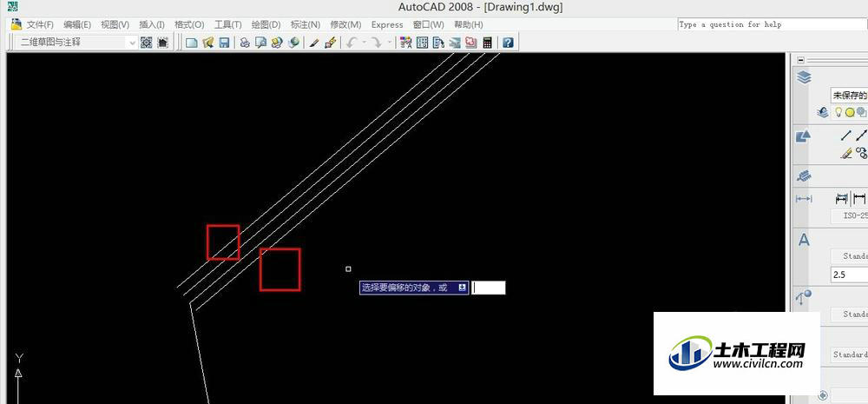Image resolution: width=868 pixels, height=404 pixels.
Task: Expand the Undo history dropdown arrow
Action: [365, 42]
